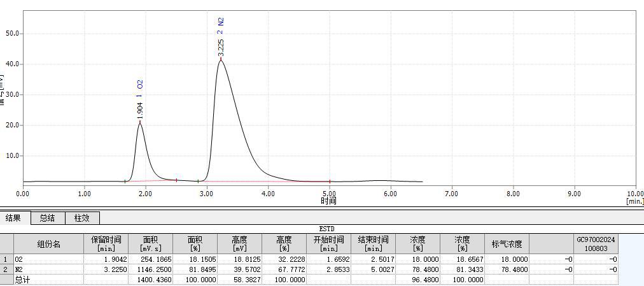Click the O2 height percent 32.2228
644x286 pixels.
[x=284, y=259]
